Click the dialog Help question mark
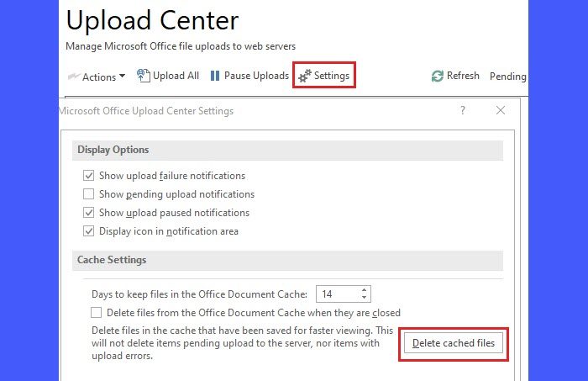This screenshot has width=588, height=381. tap(462, 110)
